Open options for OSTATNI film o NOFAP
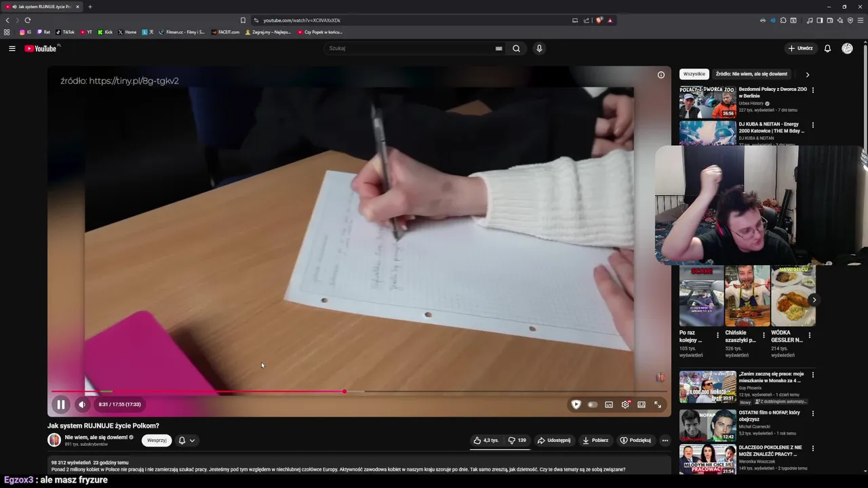The width and height of the screenshot is (868, 488). (813, 413)
